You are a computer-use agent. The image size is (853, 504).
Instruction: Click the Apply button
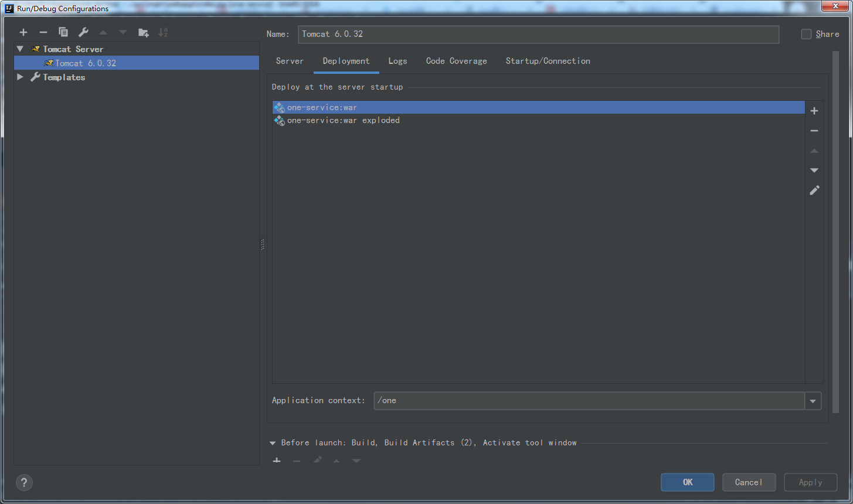[x=810, y=482]
